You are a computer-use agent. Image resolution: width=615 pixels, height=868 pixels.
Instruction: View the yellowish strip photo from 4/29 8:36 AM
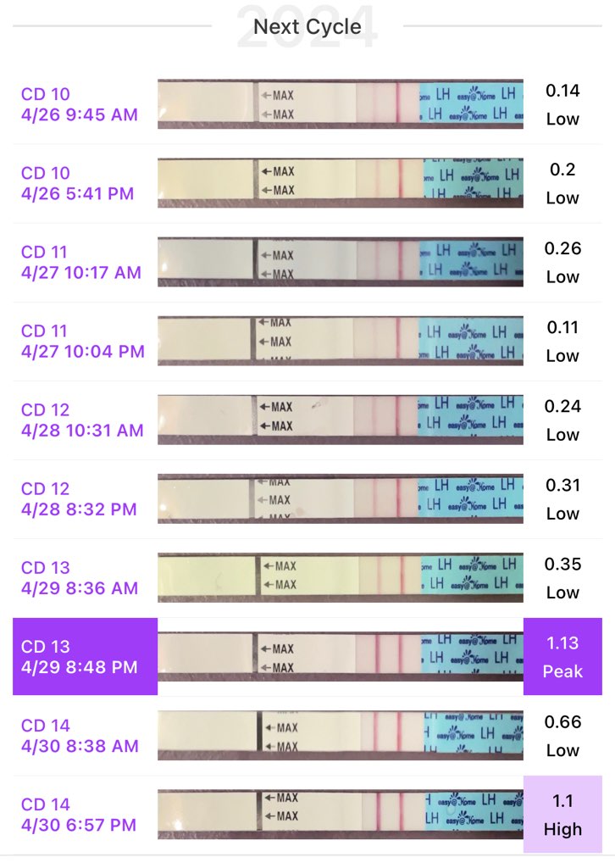[340, 577]
